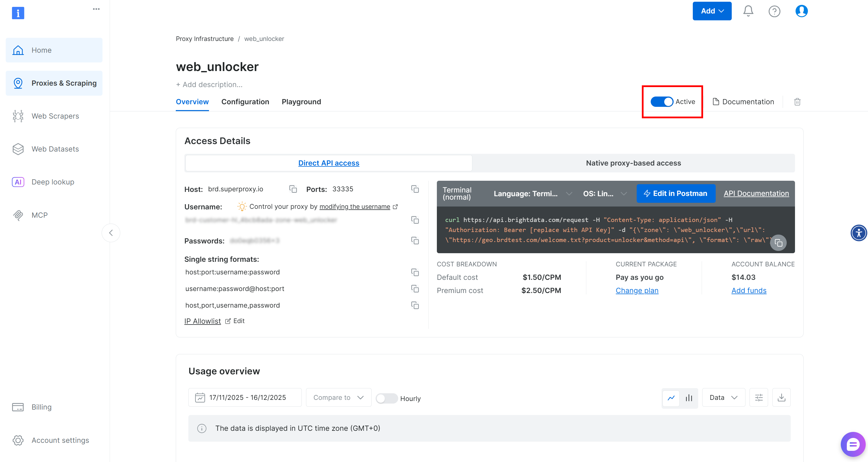Click the Edit in Postman button

(676, 193)
